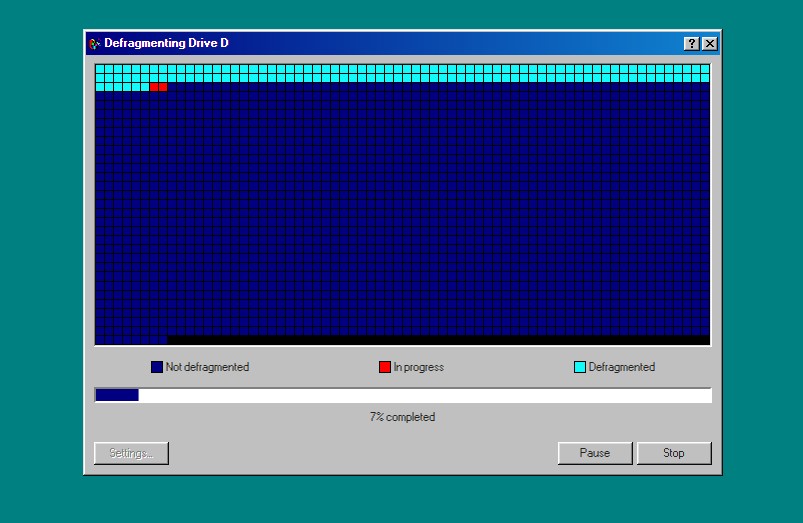This screenshot has width=803, height=523.
Task: Click the top-left cyan defragmented cluster block
Action: 100,69
